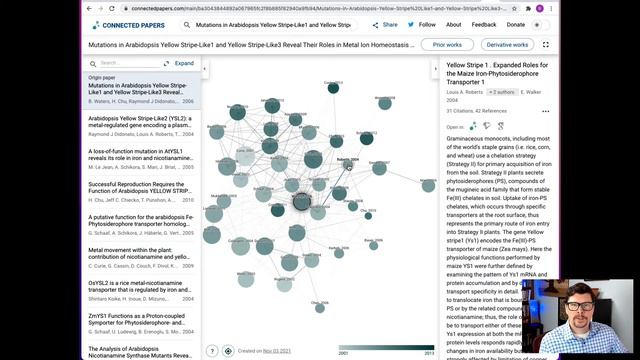Click the paper list search magnifier icon
This screenshot has width=640, height=360.
coord(93,64)
